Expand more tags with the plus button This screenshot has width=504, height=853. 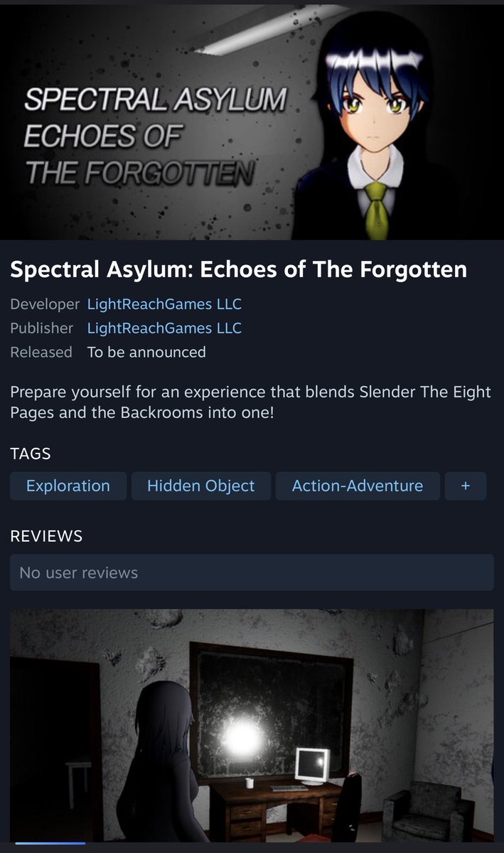(x=466, y=486)
